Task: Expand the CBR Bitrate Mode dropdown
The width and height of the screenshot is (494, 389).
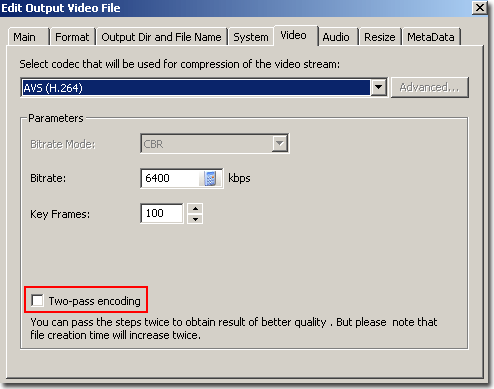Action: point(280,144)
